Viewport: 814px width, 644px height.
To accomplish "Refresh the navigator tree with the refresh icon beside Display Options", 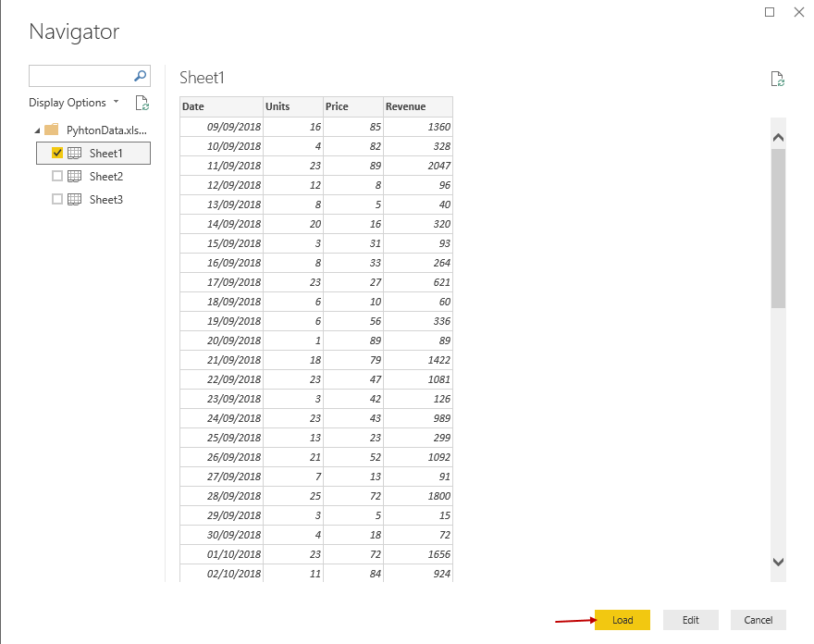I will point(142,103).
